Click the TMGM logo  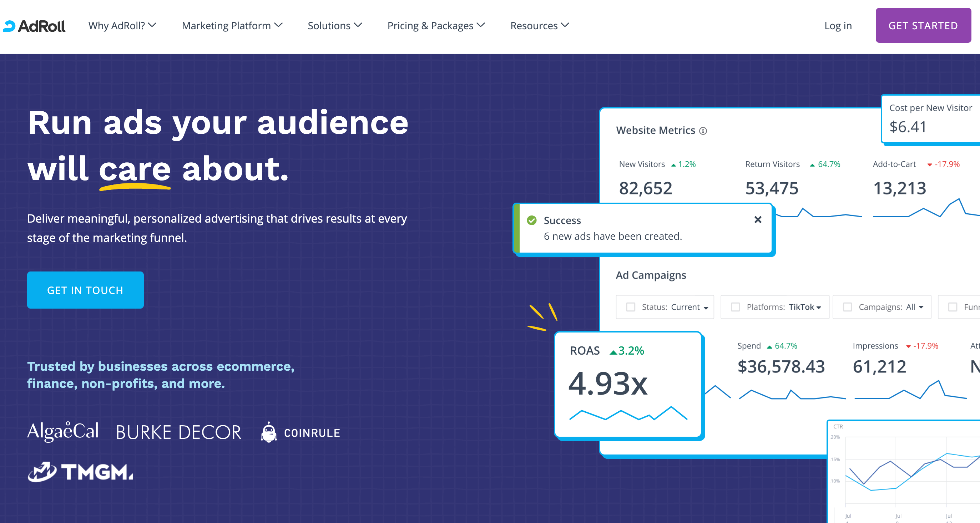[x=80, y=472]
